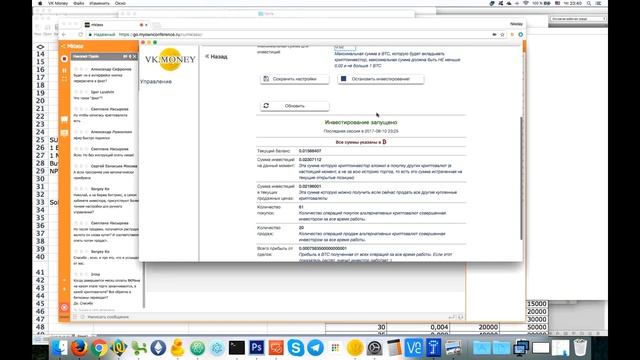This screenshot has height=360, width=640.
Task: Open Skype from the Dock
Action: point(296,348)
